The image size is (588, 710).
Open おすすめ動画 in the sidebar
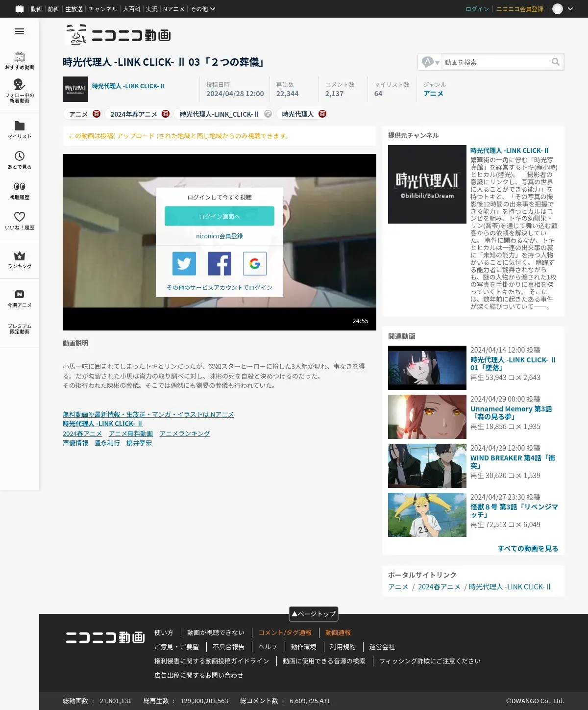tap(20, 61)
